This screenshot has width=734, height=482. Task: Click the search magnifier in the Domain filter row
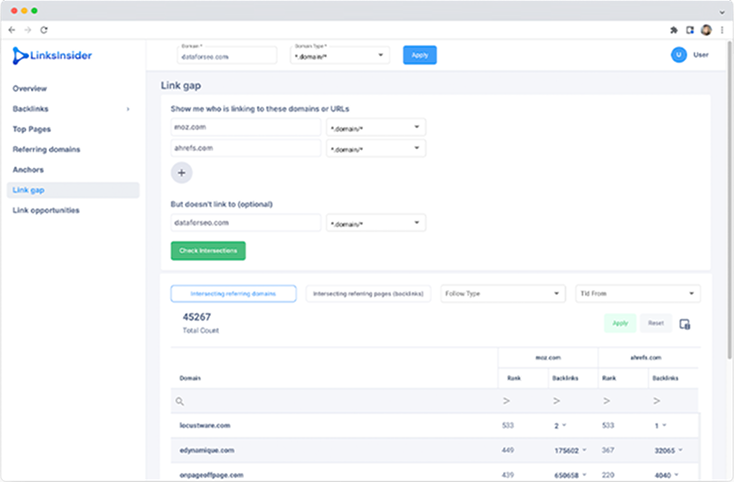tap(180, 401)
